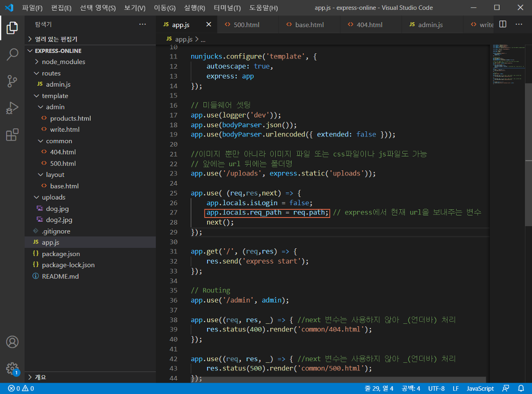Change language mode JavaScript
Screen dimensions: 532x394
(480, 388)
